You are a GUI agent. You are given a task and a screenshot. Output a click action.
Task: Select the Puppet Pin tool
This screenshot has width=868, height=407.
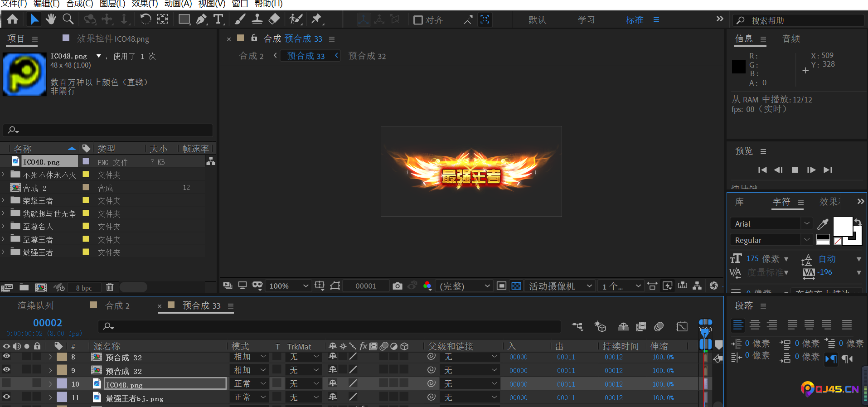pyautogui.click(x=316, y=19)
